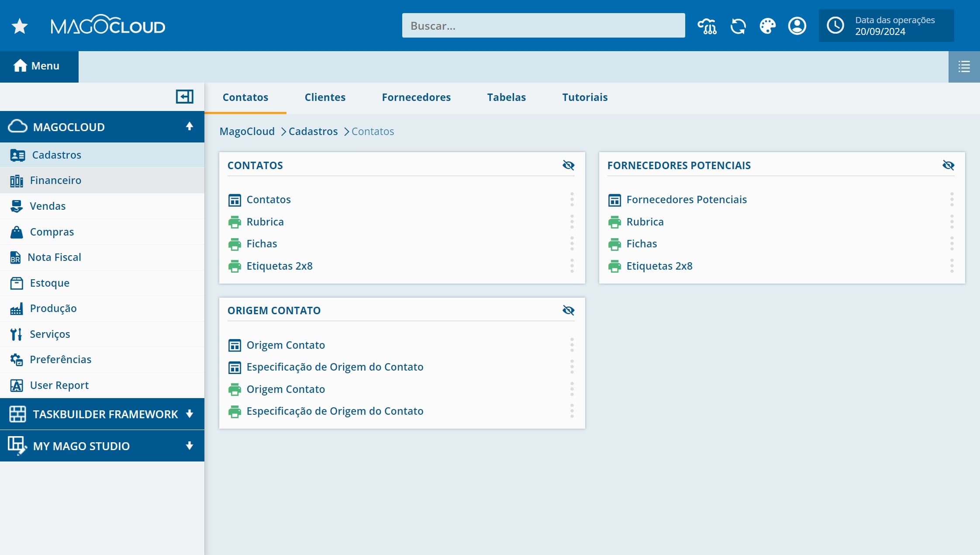Open the list view icon at right
The width and height of the screenshot is (980, 555).
[964, 66]
